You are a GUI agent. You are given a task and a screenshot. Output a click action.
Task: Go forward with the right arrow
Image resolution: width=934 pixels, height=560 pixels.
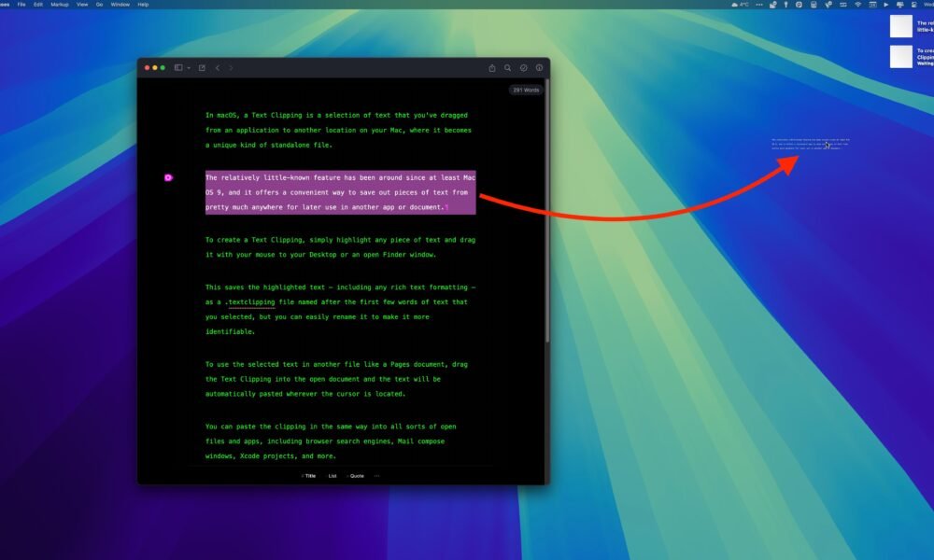pos(232,68)
